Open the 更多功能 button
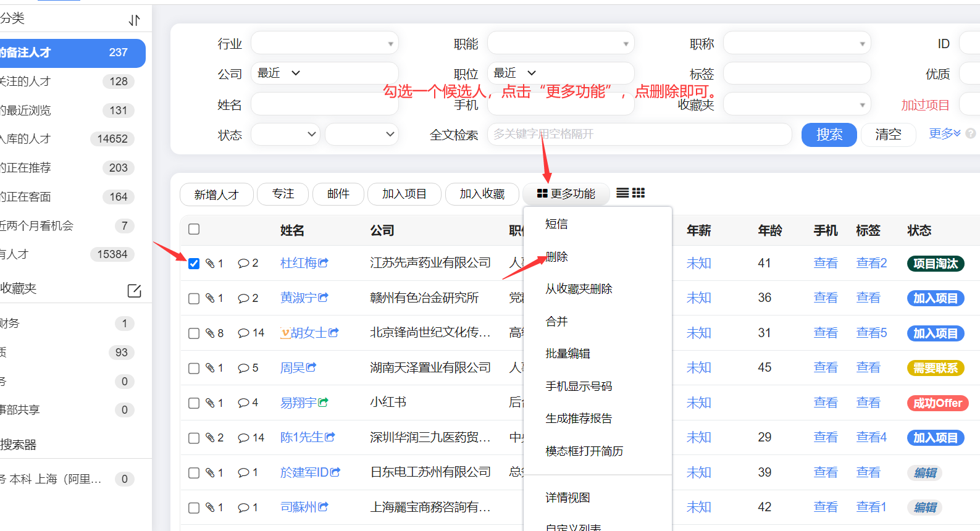Screen dimensions: 980x531 pyautogui.click(x=566, y=194)
